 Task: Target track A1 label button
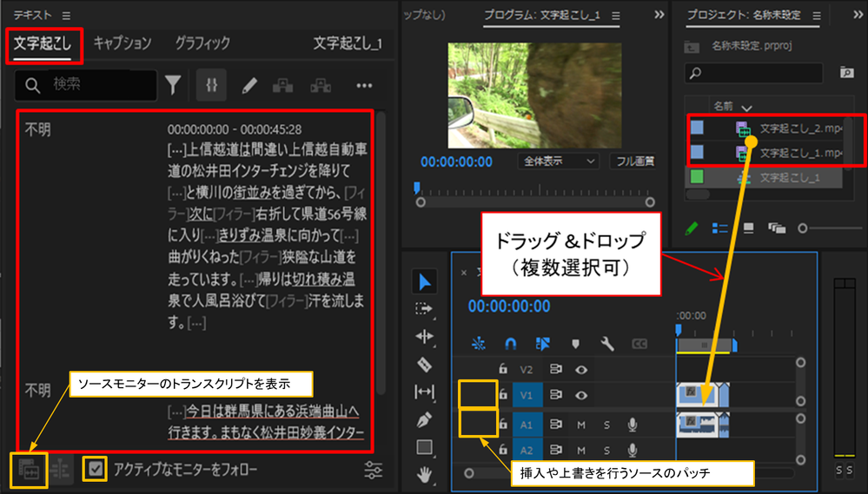coord(526,425)
